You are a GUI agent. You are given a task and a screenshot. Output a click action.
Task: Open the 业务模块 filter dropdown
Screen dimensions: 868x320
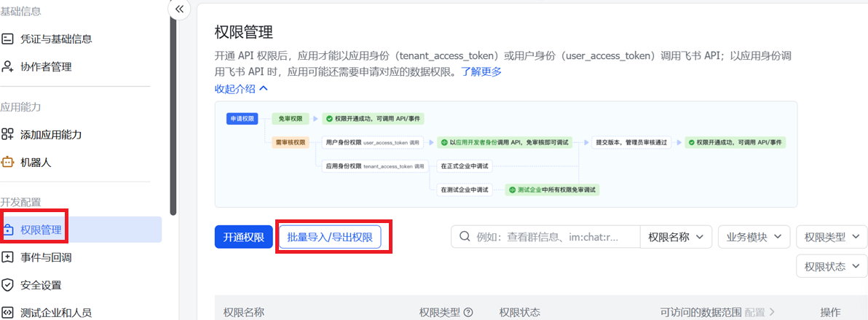tap(754, 237)
